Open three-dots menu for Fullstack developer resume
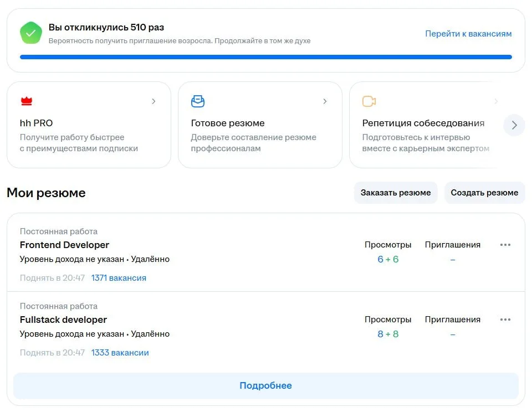Screen dimensions: 532x412 pos(505,320)
